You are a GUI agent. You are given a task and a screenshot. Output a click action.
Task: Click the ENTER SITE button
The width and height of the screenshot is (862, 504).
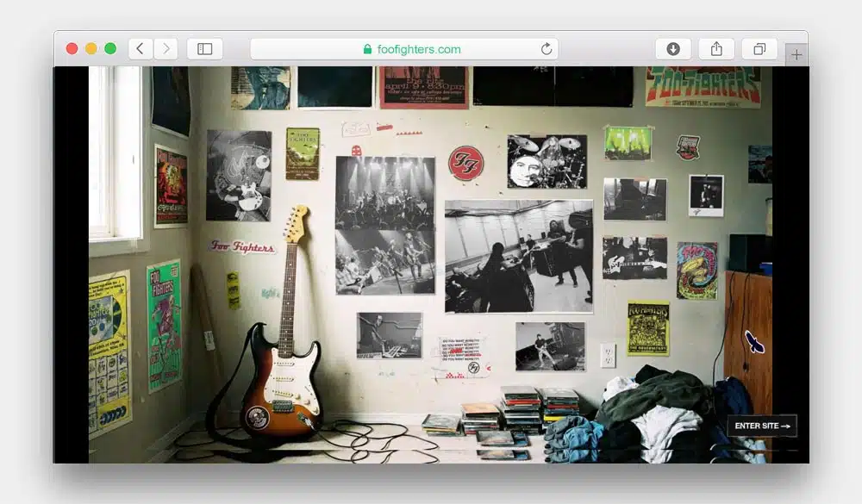[762, 426]
